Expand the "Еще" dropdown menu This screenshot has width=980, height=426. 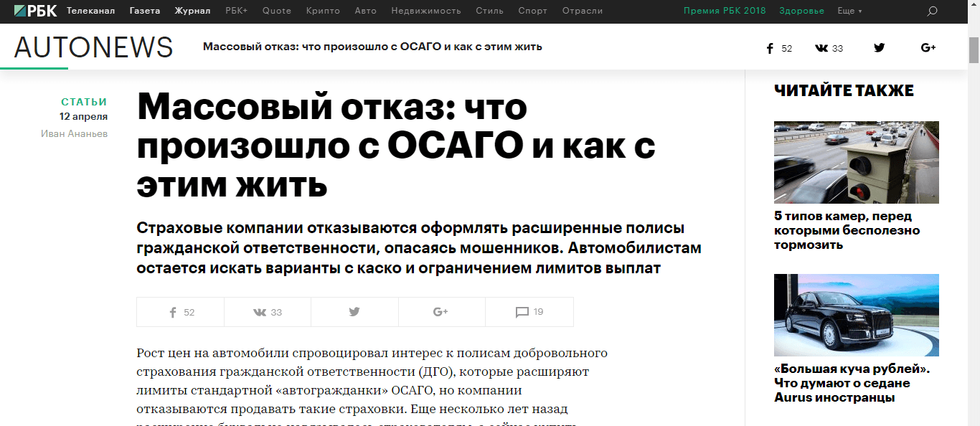[x=849, y=11]
